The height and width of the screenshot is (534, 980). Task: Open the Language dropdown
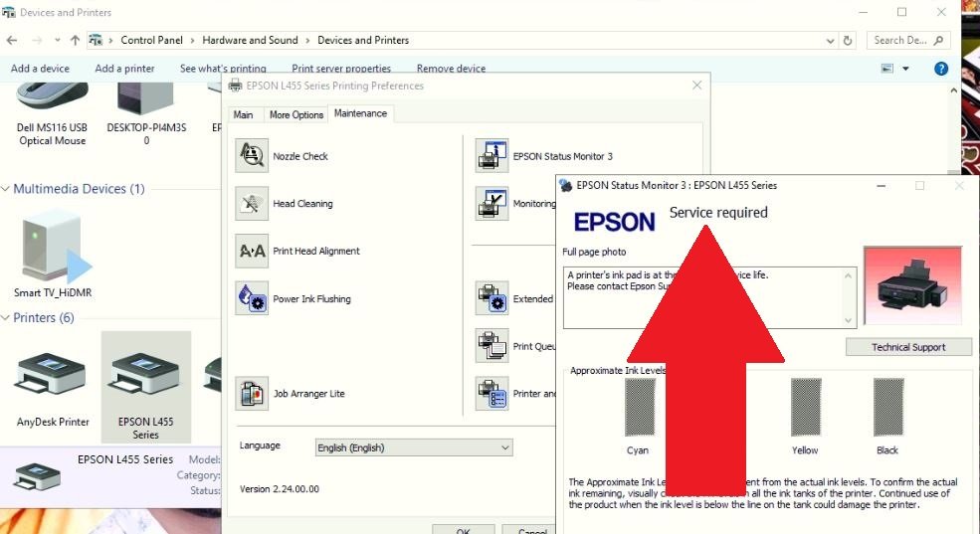[x=414, y=447]
